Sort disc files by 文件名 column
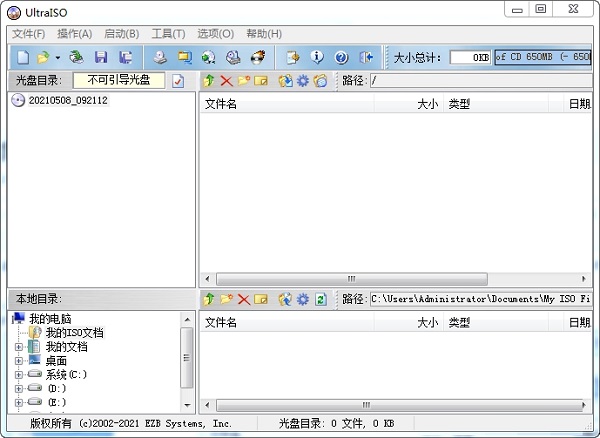 pos(287,104)
